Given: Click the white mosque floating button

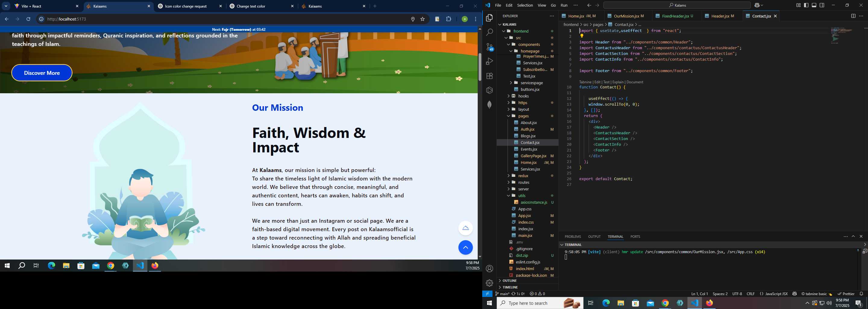Looking at the screenshot, I should coord(465,228).
